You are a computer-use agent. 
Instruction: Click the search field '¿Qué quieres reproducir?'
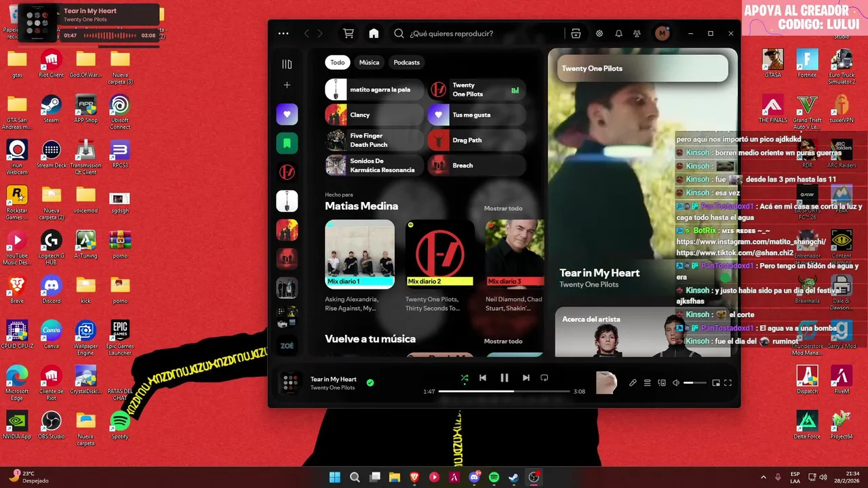(477, 33)
